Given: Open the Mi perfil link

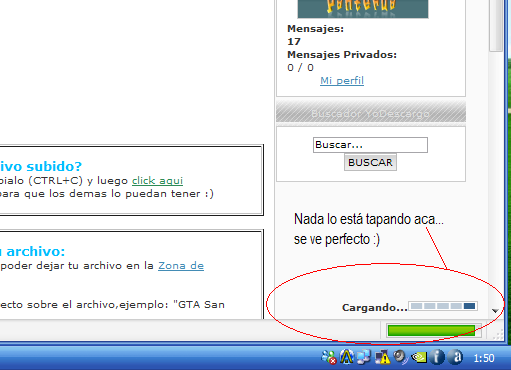Looking at the screenshot, I should pos(342,81).
